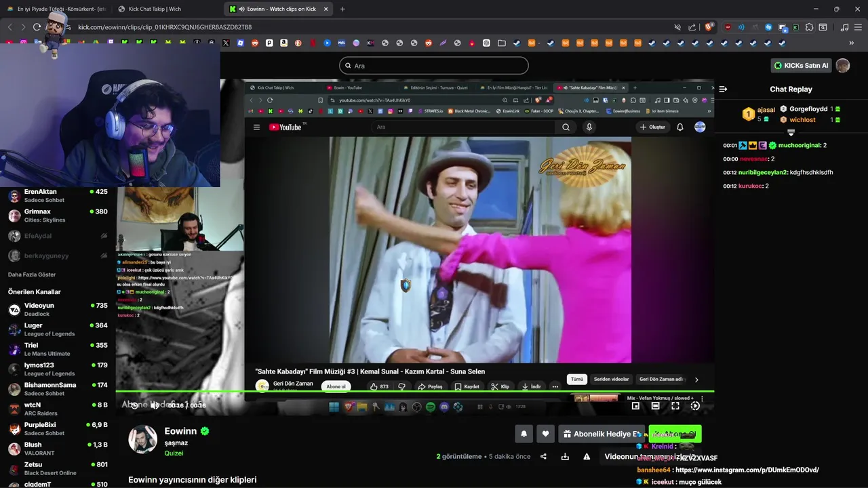Image resolution: width=868 pixels, height=488 pixels.
Task: Open user profile avatar menu top-right
Action: [843, 66]
